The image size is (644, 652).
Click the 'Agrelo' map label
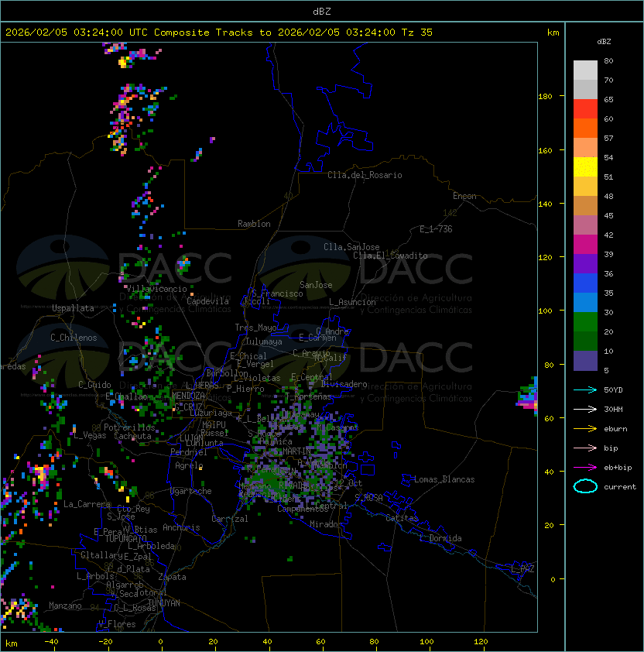coord(189,465)
